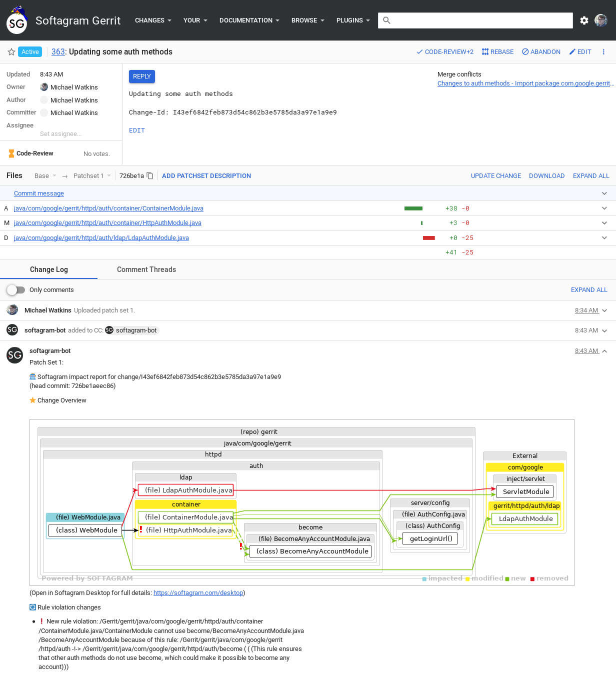Viewport: 616px width, 673px height.
Task: Star this change with the star icon
Action: 11,52
